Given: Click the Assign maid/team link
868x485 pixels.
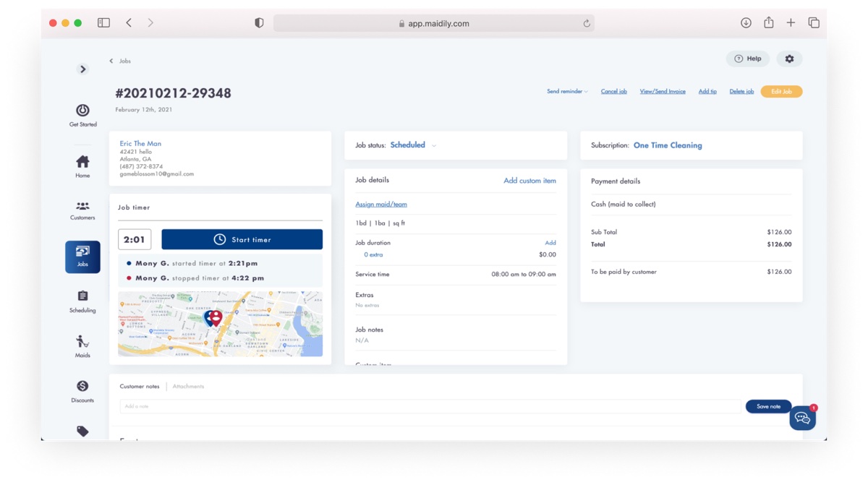Looking at the screenshot, I should click(380, 205).
